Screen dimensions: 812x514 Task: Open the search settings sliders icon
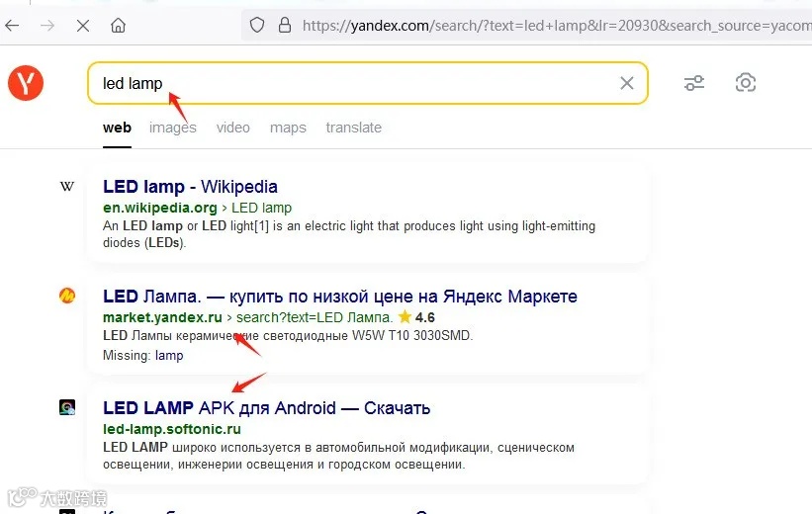(x=694, y=83)
